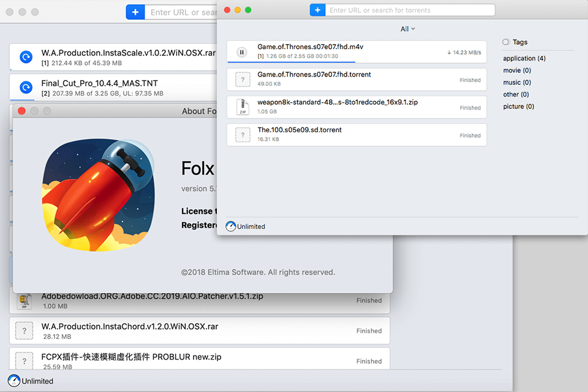Click the blue plus button in the front Folx window

pyautogui.click(x=318, y=10)
